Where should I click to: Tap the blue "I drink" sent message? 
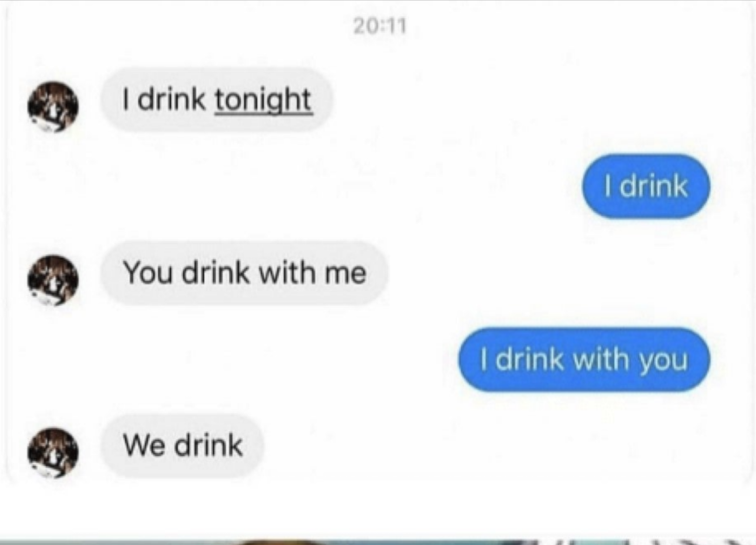(x=646, y=186)
